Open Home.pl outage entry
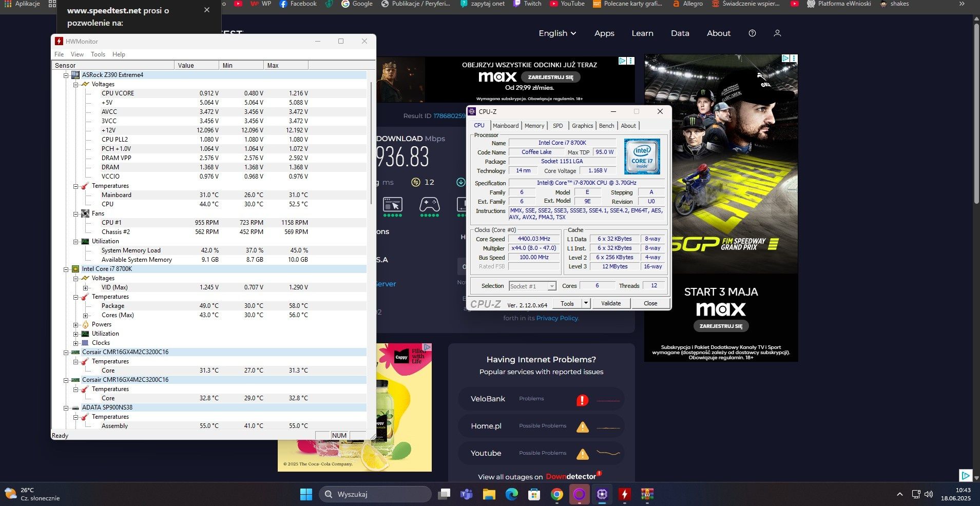980x506 pixels. pyautogui.click(x=541, y=426)
